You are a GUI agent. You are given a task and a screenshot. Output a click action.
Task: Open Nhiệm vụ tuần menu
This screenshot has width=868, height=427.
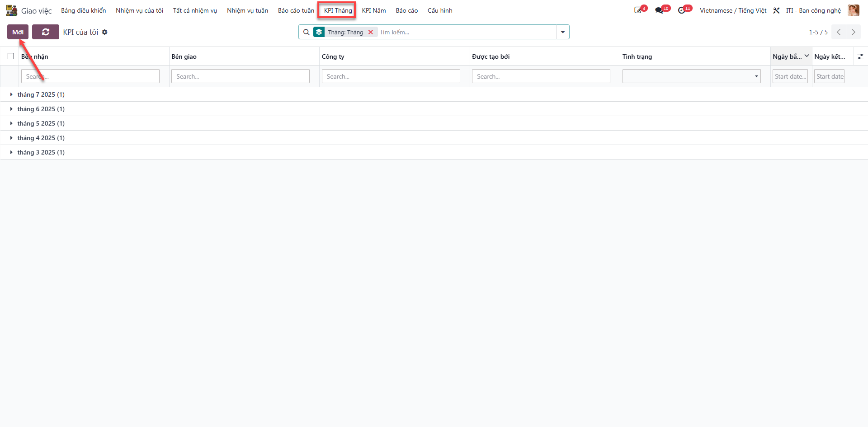click(247, 10)
